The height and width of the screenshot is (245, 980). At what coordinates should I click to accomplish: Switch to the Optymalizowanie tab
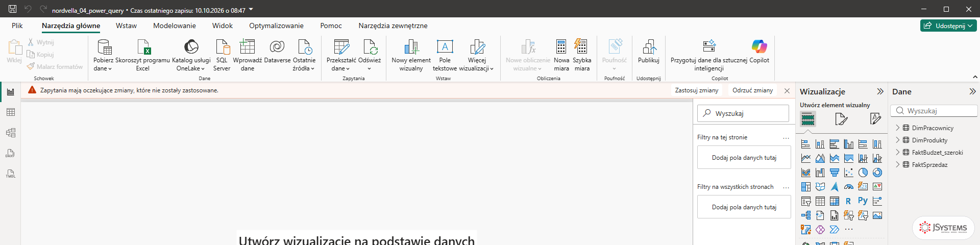276,26
